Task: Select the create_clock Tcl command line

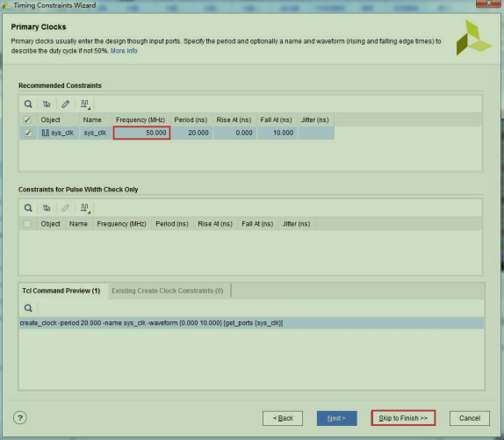Action: pyautogui.click(x=251, y=323)
